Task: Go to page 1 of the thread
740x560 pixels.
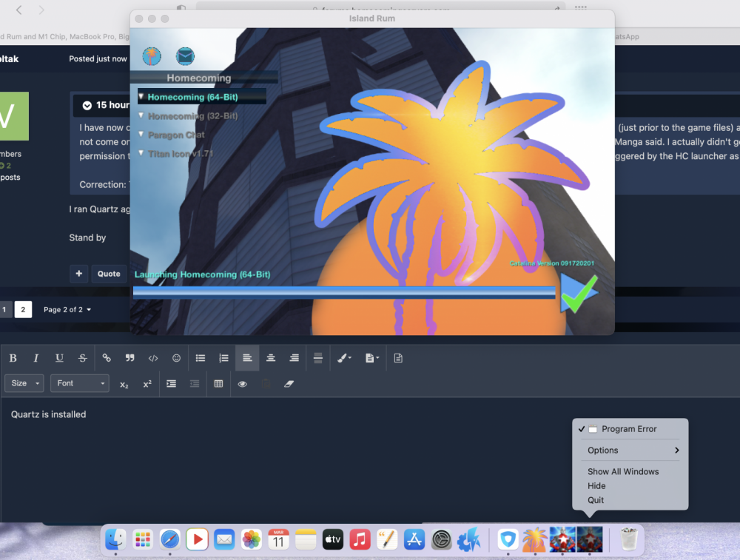Action: (x=4, y=309)
